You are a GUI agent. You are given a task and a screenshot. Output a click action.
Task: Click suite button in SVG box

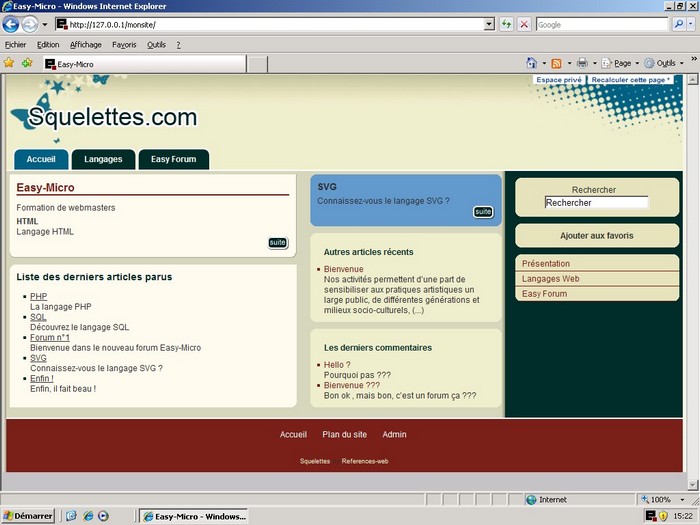click(483, 212)
